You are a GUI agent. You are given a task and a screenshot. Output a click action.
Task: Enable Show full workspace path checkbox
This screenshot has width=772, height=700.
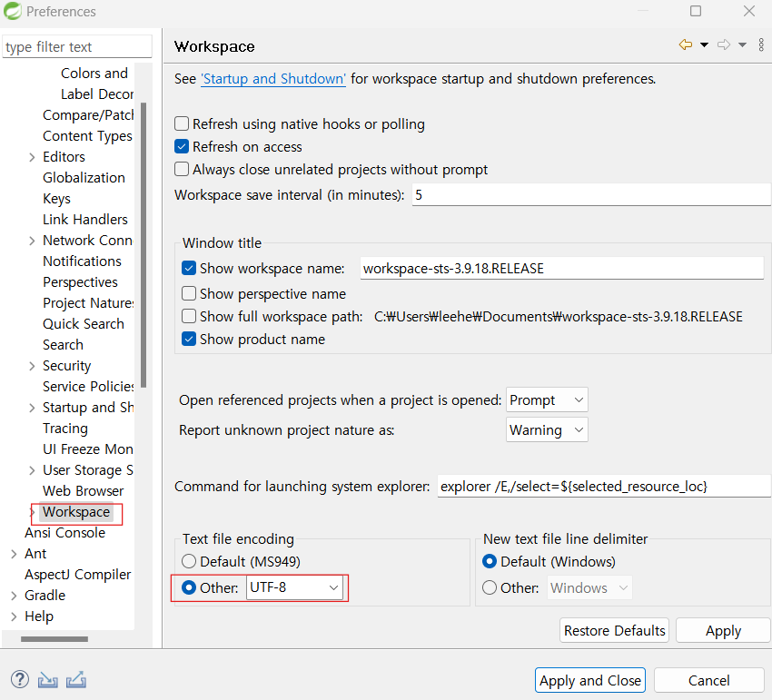(189, 316)
